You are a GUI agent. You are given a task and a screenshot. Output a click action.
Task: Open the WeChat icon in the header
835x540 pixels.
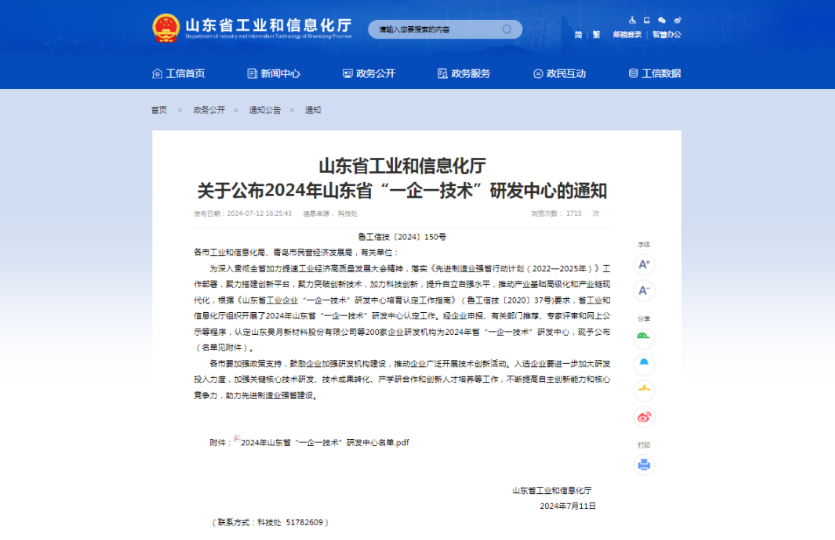pos(662,20)
